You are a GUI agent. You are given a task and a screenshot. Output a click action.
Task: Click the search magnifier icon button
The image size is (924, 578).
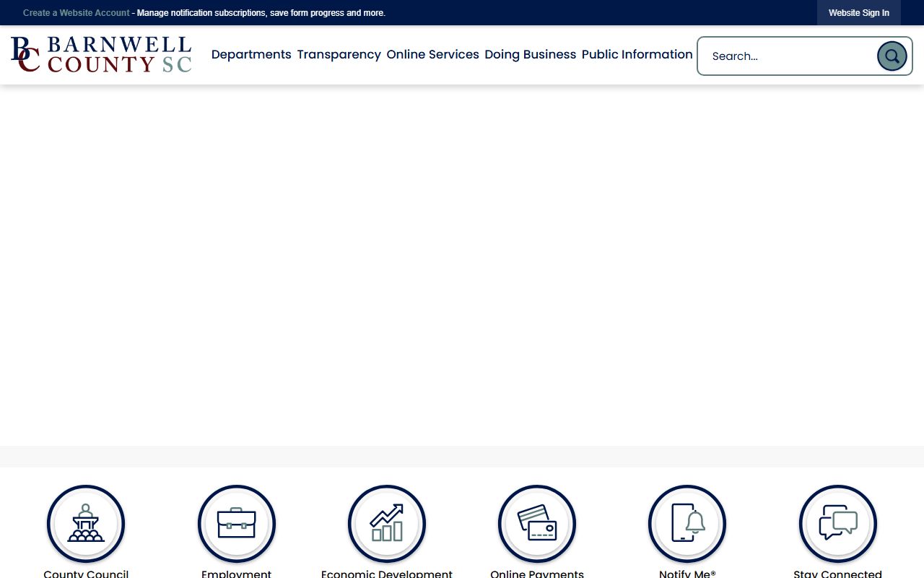[892, 56]
